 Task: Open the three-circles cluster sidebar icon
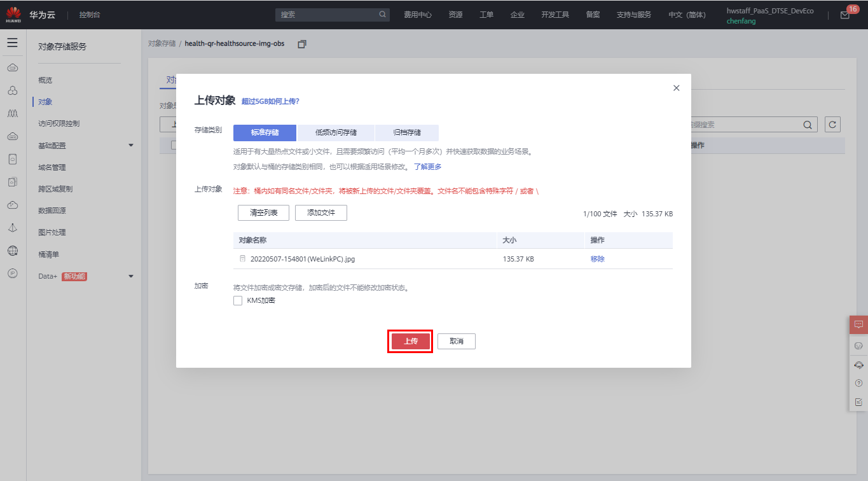pos(12,90)
